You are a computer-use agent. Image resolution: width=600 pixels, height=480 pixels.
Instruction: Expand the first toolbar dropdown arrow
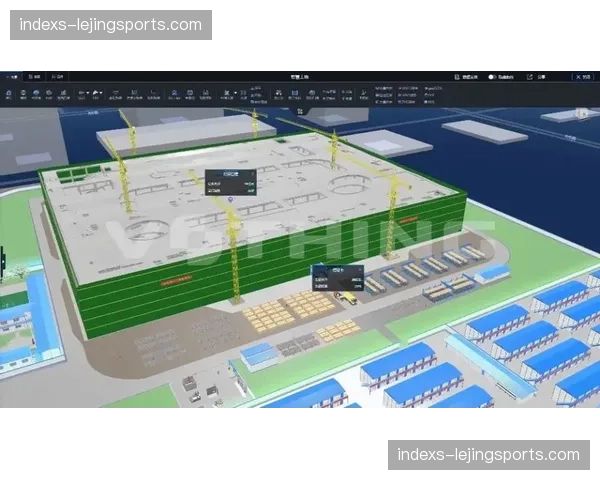click(x=90, y=92)
